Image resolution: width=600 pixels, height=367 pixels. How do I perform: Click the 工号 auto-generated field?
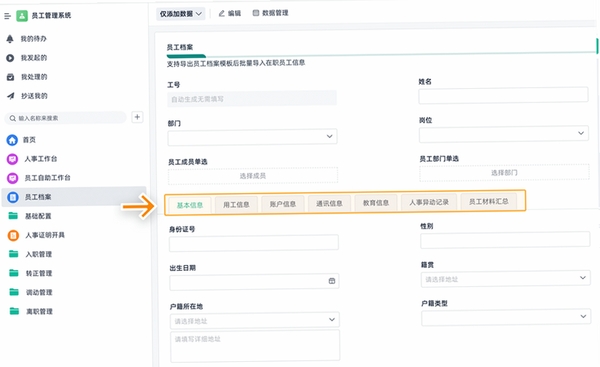(252, 99)
